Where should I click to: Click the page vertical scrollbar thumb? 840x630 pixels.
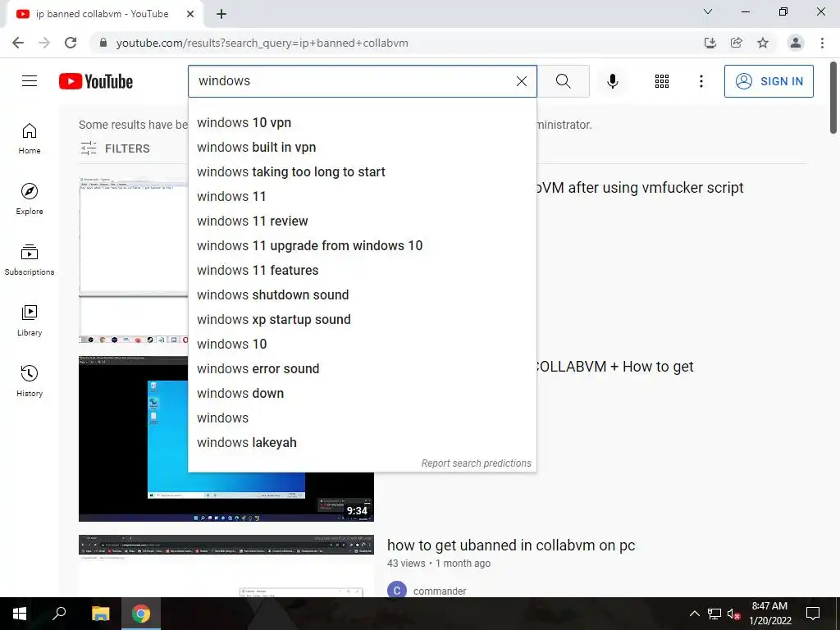pos(833,98)
